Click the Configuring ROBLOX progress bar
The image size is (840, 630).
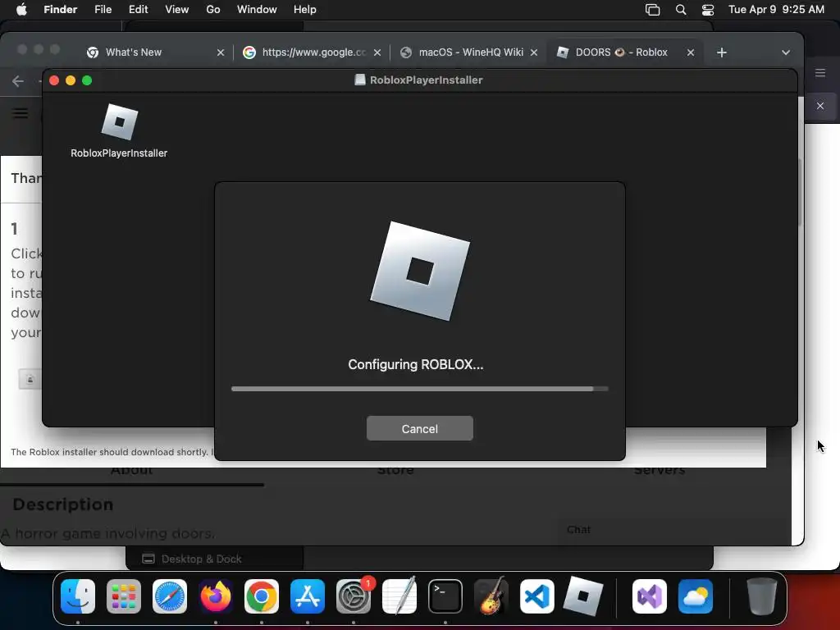[x=419, y=389]
